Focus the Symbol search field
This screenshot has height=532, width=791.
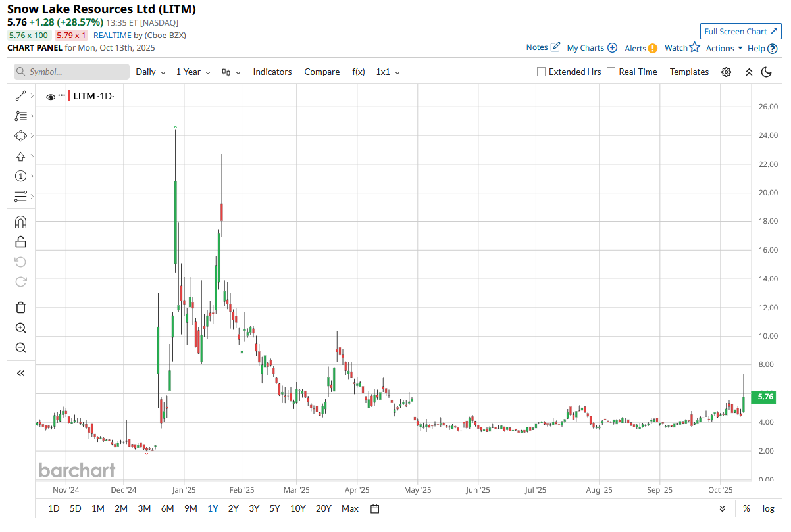tap(72, 72)
